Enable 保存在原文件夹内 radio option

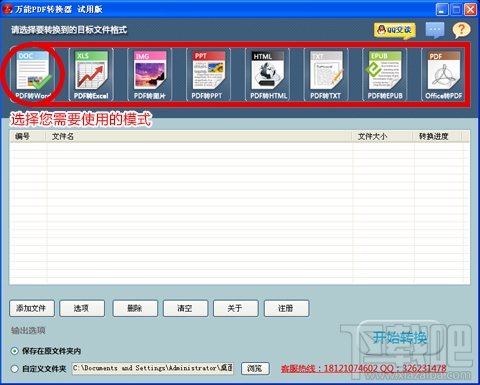coord(14,351)
